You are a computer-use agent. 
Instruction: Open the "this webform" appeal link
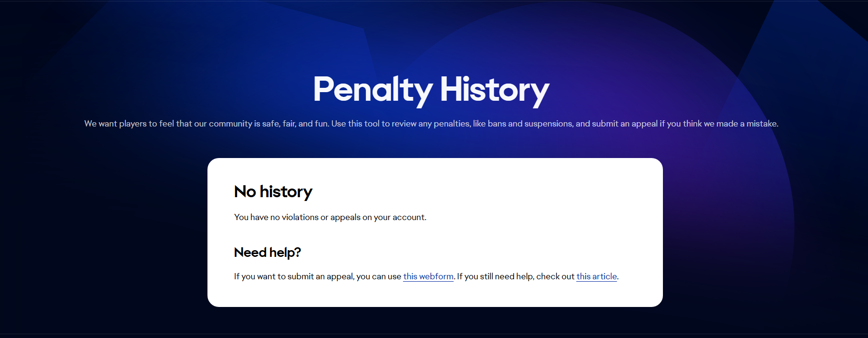coord(428,276)
